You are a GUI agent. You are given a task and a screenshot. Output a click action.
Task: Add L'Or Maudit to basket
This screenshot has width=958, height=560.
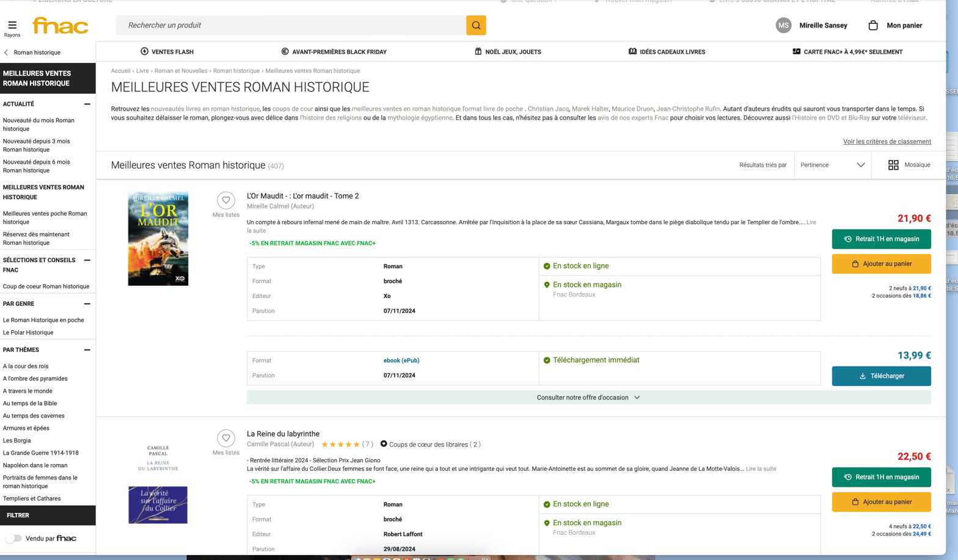tap(881, 264)
